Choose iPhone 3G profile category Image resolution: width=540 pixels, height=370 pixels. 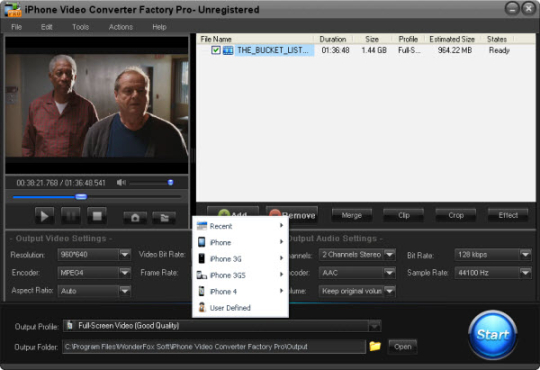pos(240,259)
